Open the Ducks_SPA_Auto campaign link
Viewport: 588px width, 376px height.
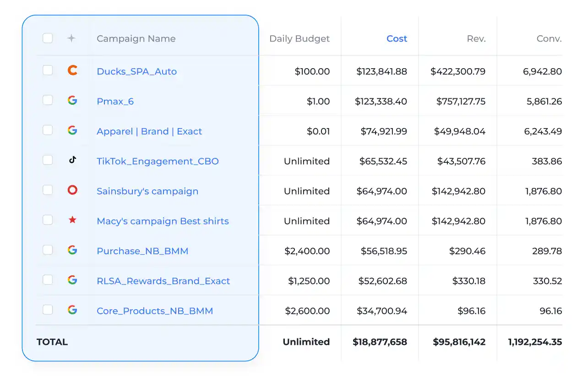tap(137, 71)
